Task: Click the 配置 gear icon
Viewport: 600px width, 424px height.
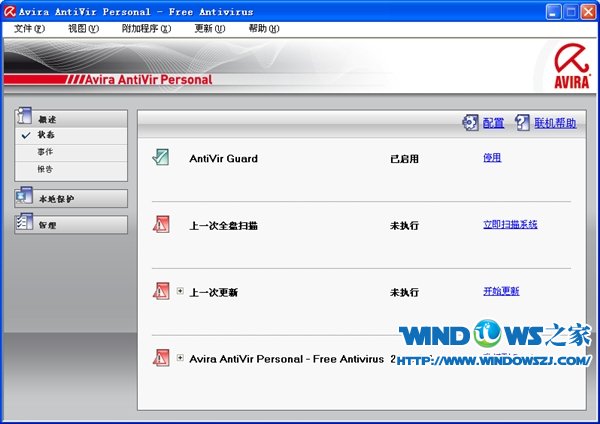Action: pyautogui.click(x=470, y=122)
